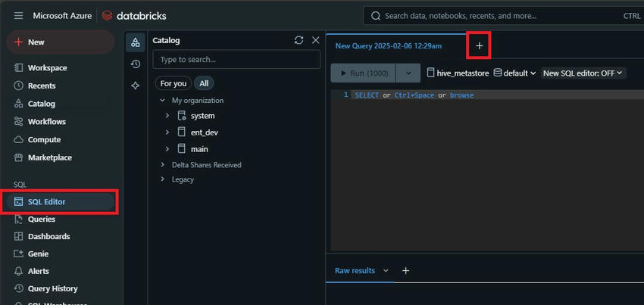Click the Workspace icon in sidebar

[18, 67]
